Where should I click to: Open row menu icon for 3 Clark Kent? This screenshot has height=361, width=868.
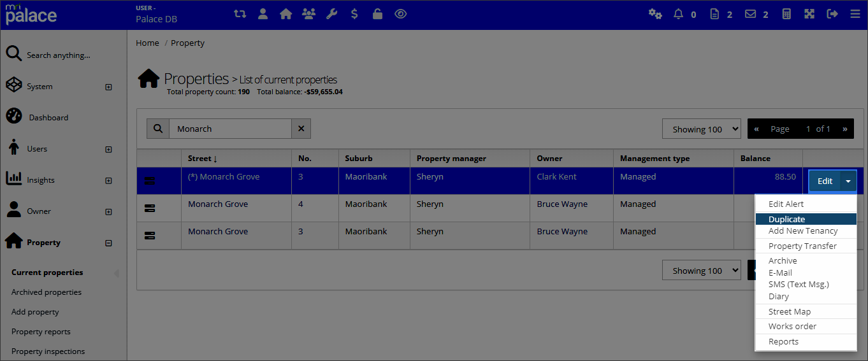(150, 181)
